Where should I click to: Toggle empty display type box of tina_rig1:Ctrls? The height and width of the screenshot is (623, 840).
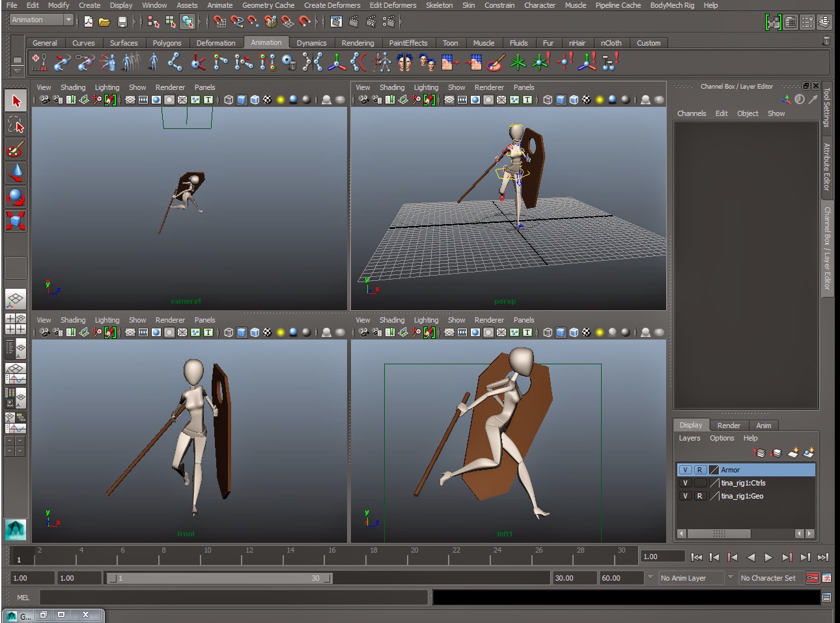700,483
